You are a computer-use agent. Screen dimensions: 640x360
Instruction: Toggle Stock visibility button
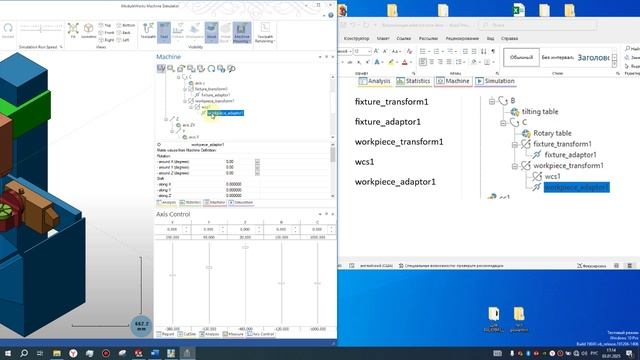coord(211,32)
